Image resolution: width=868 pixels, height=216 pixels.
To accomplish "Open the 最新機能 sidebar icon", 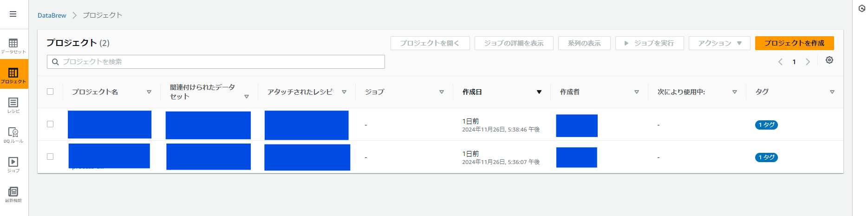I will coord(13,195).
